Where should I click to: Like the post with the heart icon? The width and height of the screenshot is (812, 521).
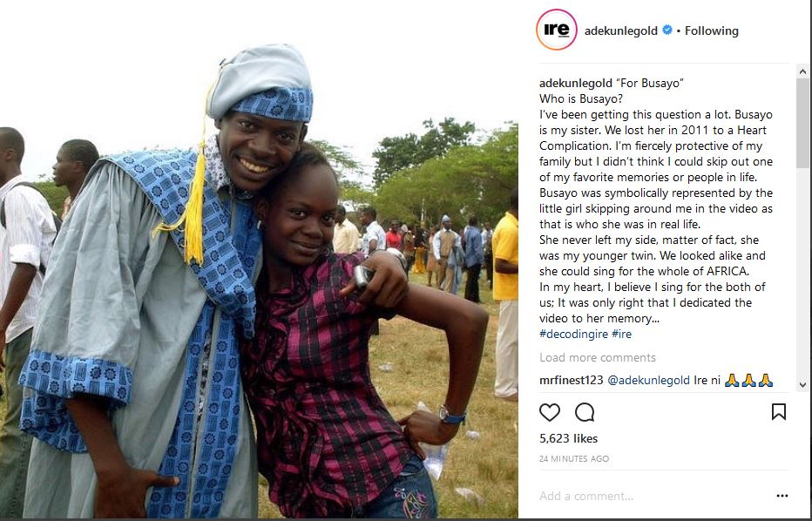[550, 412]
